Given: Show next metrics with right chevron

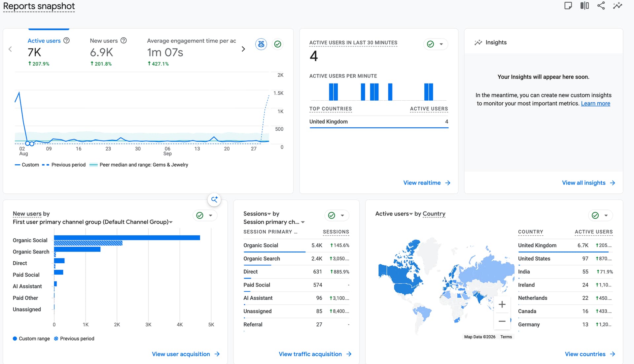Looking at the screenshot, I should (x=243, y=49).
